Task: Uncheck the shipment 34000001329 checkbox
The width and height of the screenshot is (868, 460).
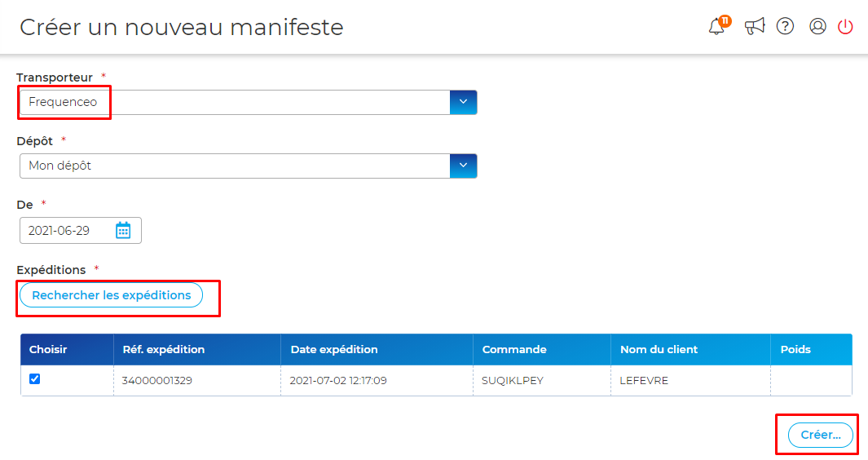Action: coord(35,379)
